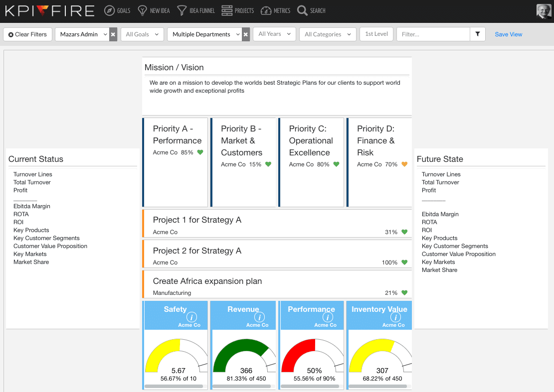Image resolution: width=554 pixels, height=392 pixels.
Task: Click Priority C green heart icon
Action: point(337,164)
